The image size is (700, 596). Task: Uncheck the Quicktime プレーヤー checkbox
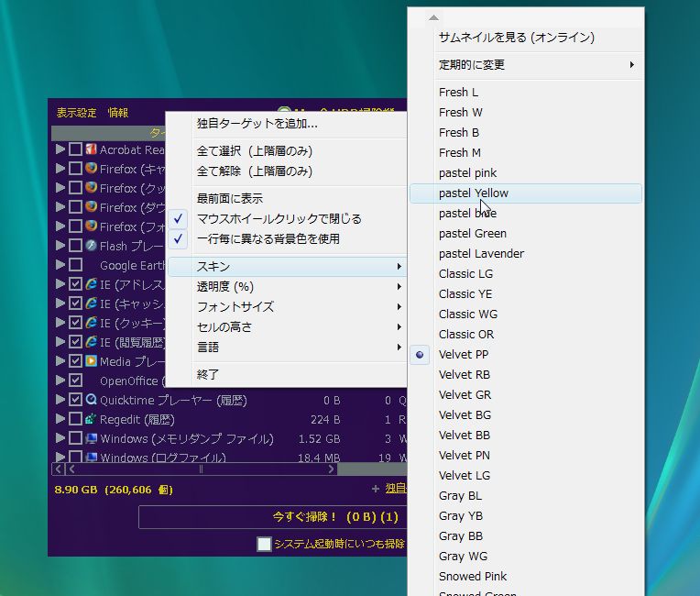[75, 400]
